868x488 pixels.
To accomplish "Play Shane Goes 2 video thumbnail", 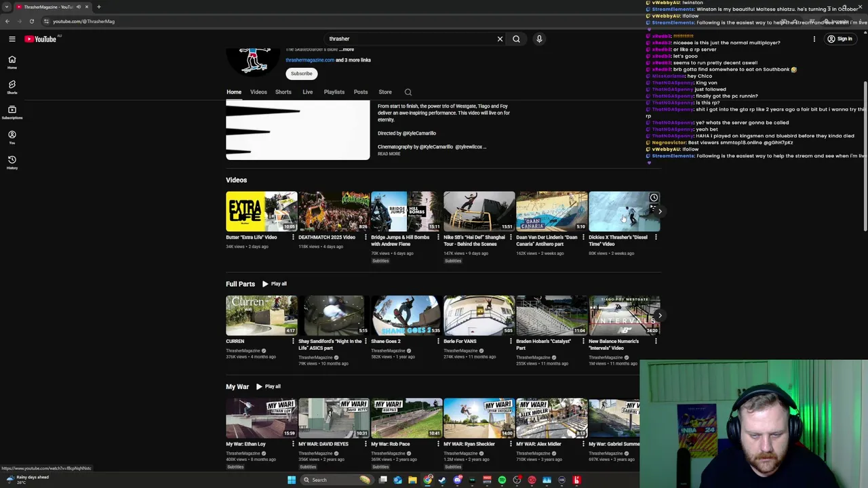I will point(407,315).
